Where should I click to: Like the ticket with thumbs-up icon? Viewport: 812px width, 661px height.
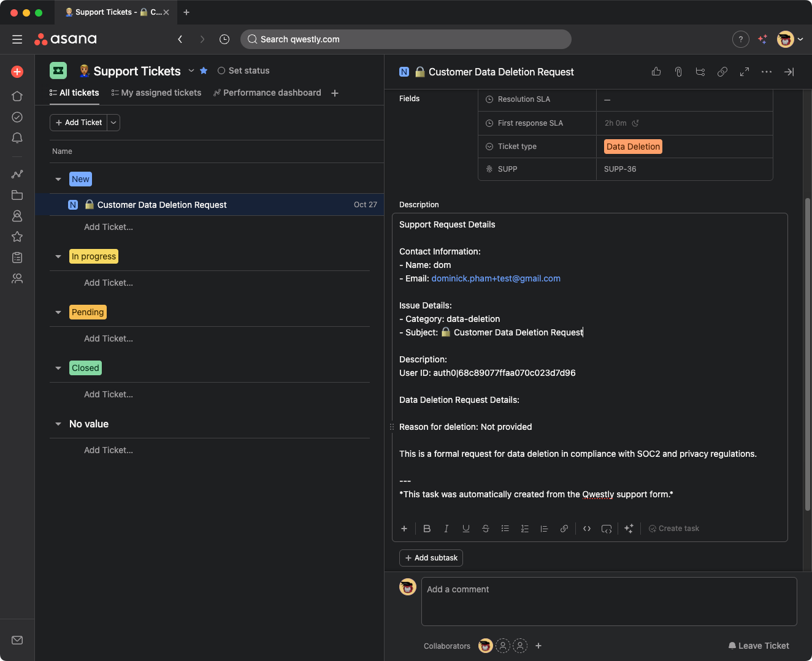click(656, 72)
